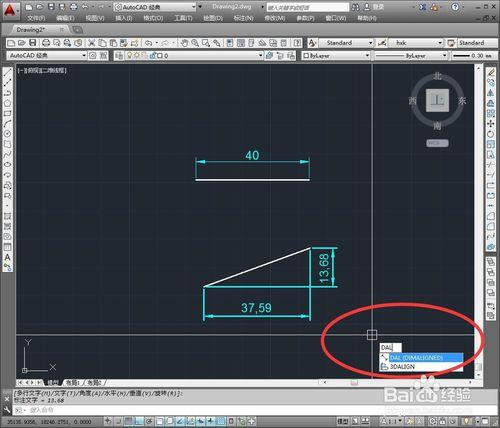Select the Multiline Text 'A' tool
Screen dimensions: 500x428
(x=7, y=257)
